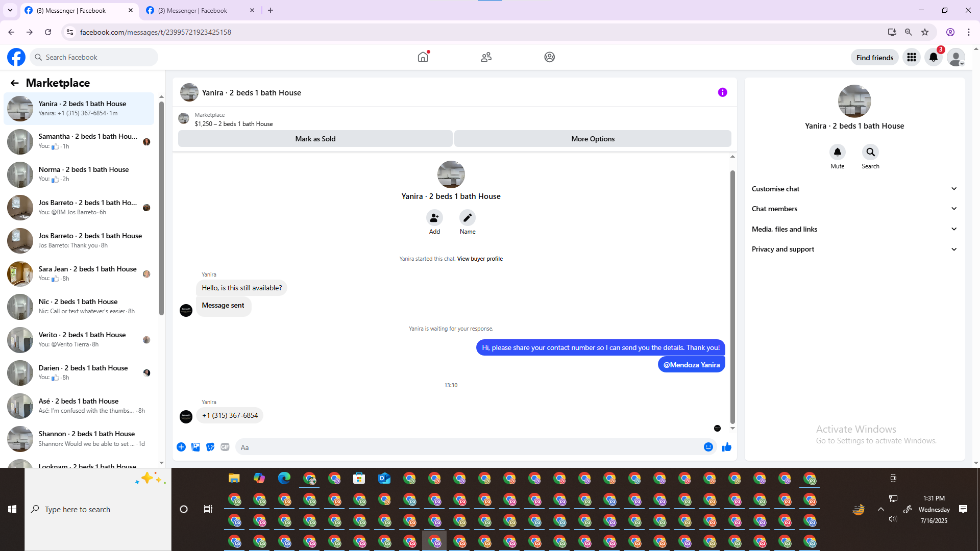Open a new browser tab
Screen dimensions: 980x551
pyautogui.click(x=271, y=10)
